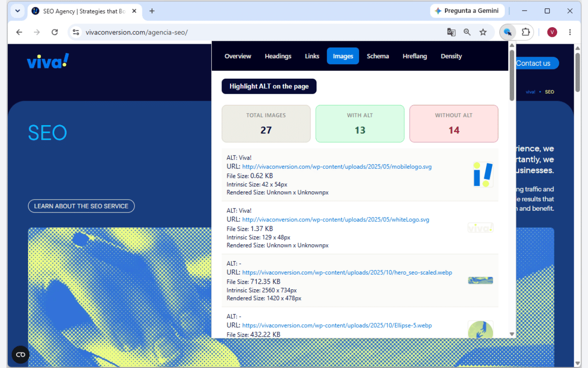Click Learn About the SEO Service button
The height and width of the screenshot is (368, 588).
[81, 206]
